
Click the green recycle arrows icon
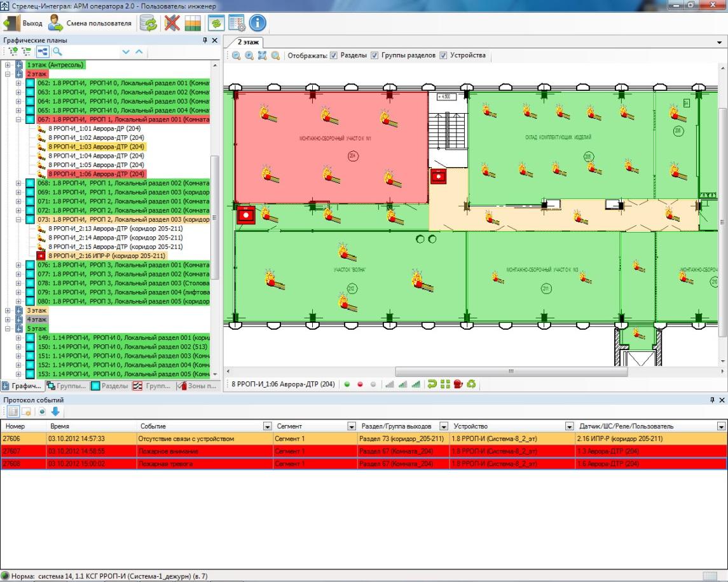pos(471,384)
